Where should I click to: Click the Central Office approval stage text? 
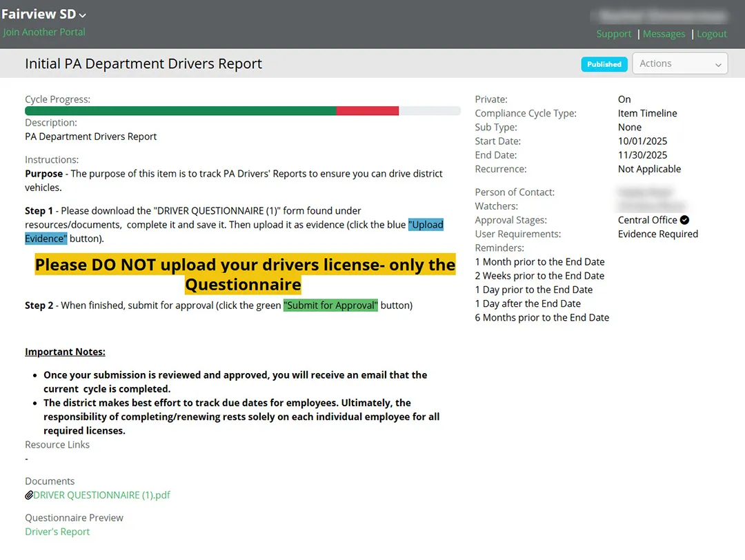[647, 220]
